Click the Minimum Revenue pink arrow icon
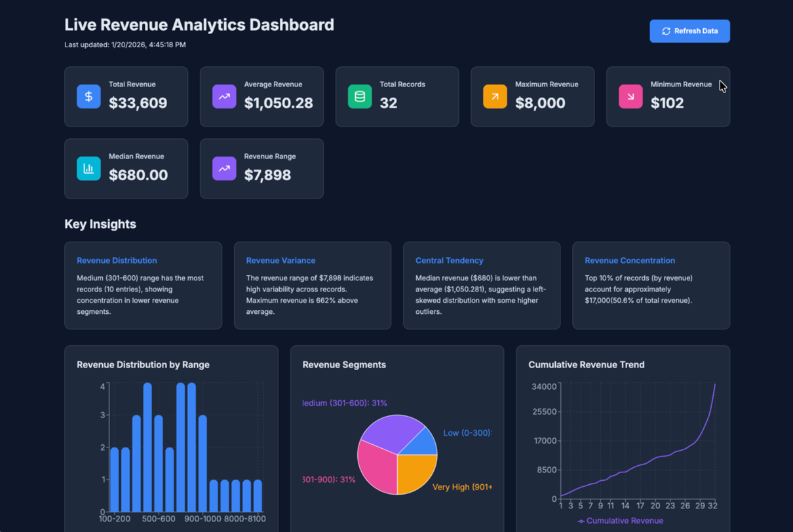The height and width of the screenshot is (532, 793). coord(630,96)
